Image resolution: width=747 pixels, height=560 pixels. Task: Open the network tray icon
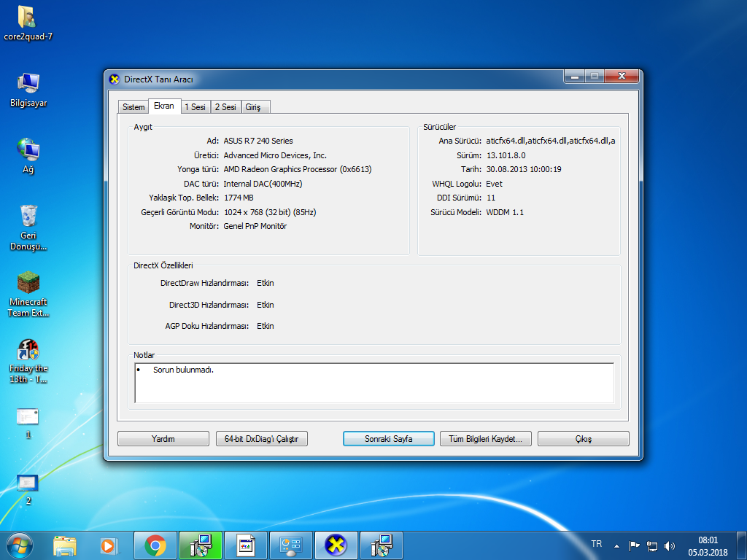(651, 545)
